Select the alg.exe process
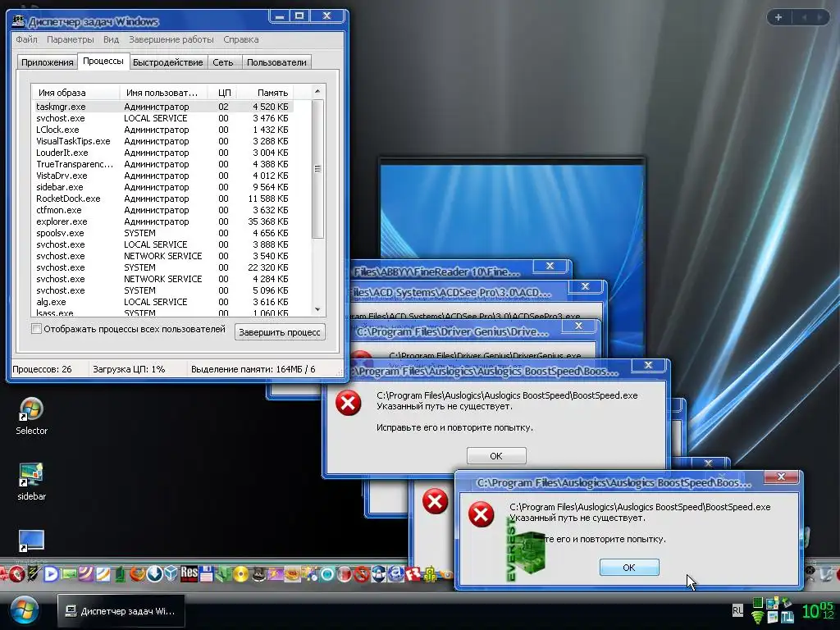Image resolution: width=840 pixels, height=630 pixels. (163, 302)
